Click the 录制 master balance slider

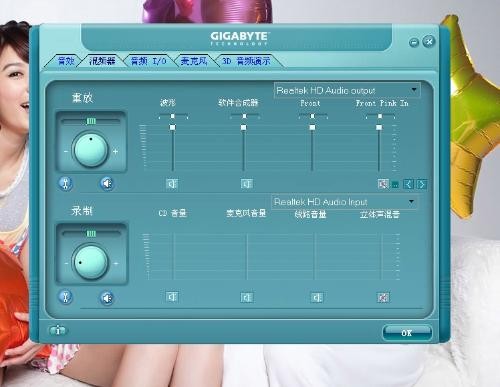pyautogui.click(x=91, y=233)
